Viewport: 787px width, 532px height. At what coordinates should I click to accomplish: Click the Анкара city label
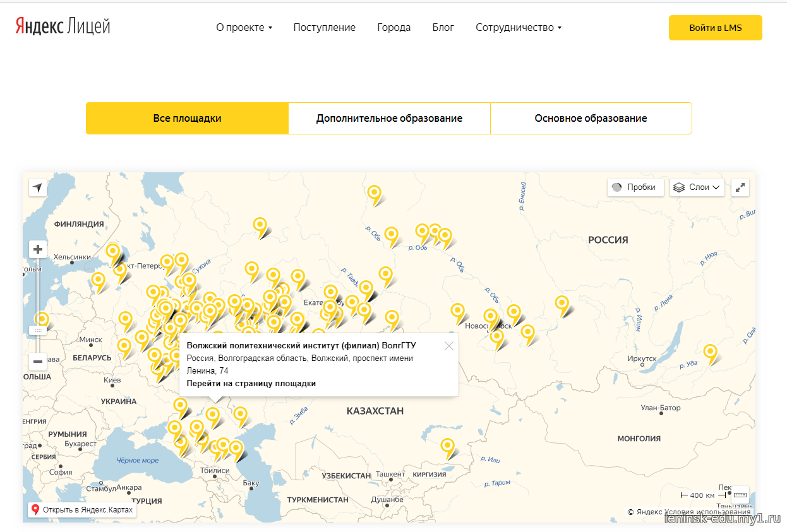tap(129, 488)
